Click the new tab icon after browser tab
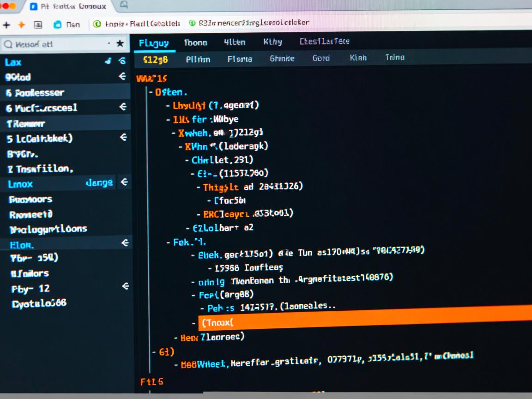 click(x=123, y=6)
